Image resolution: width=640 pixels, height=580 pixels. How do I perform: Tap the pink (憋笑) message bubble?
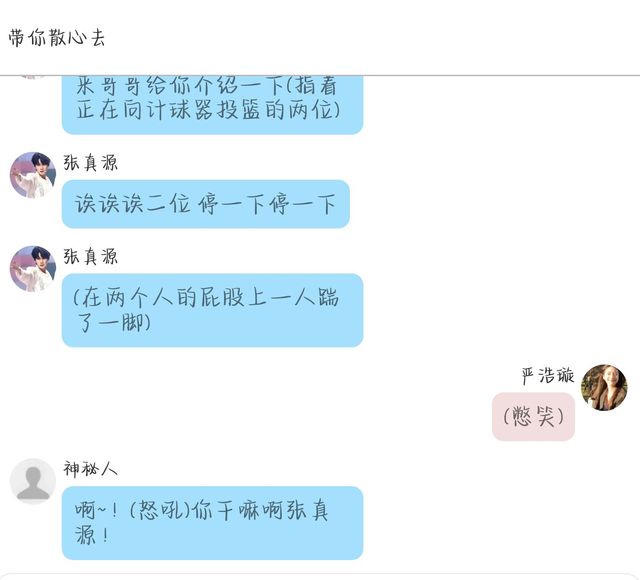point(533,417)
